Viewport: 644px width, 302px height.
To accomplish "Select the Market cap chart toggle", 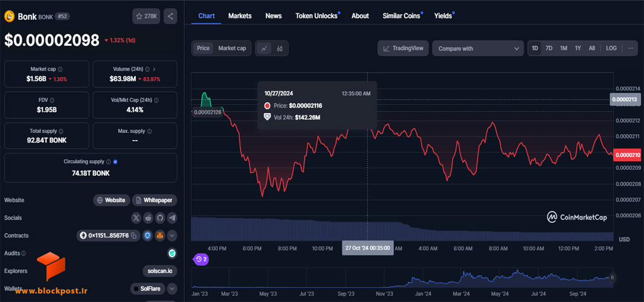I will click(232, 48).
